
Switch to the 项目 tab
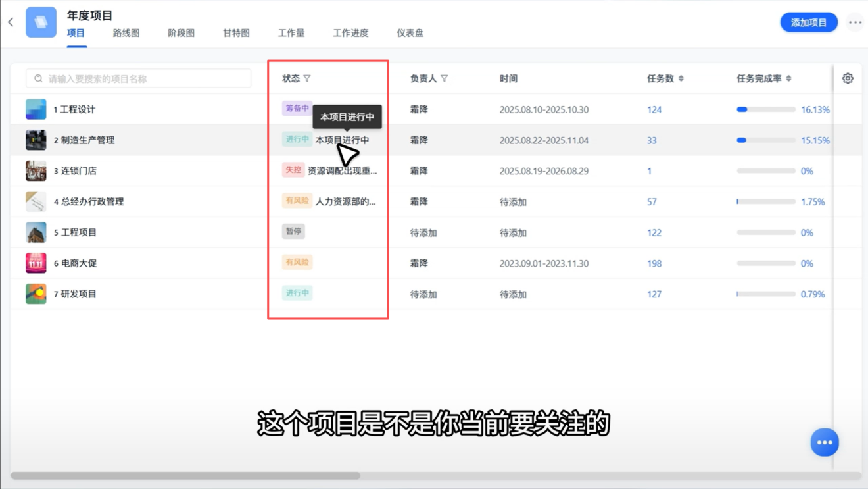76,33
